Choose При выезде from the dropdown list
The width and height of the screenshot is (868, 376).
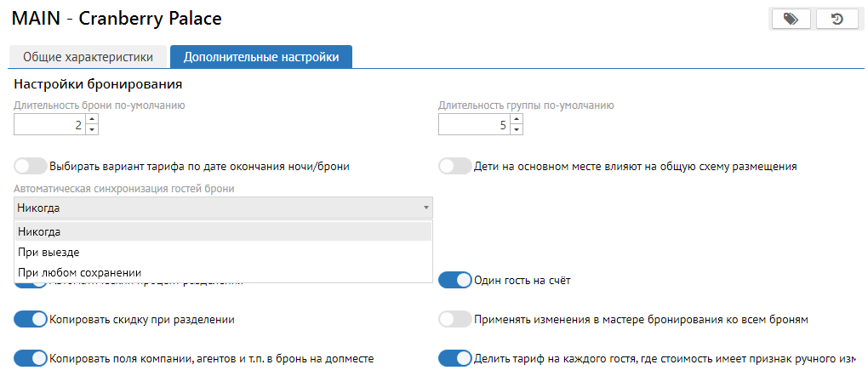pos(223,252)
